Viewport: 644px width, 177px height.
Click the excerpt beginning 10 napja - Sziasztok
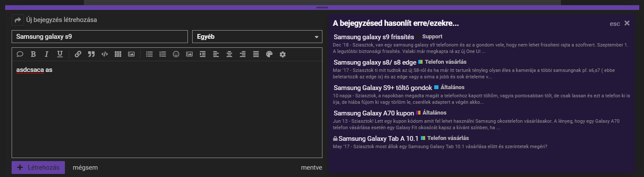(482, 99)
